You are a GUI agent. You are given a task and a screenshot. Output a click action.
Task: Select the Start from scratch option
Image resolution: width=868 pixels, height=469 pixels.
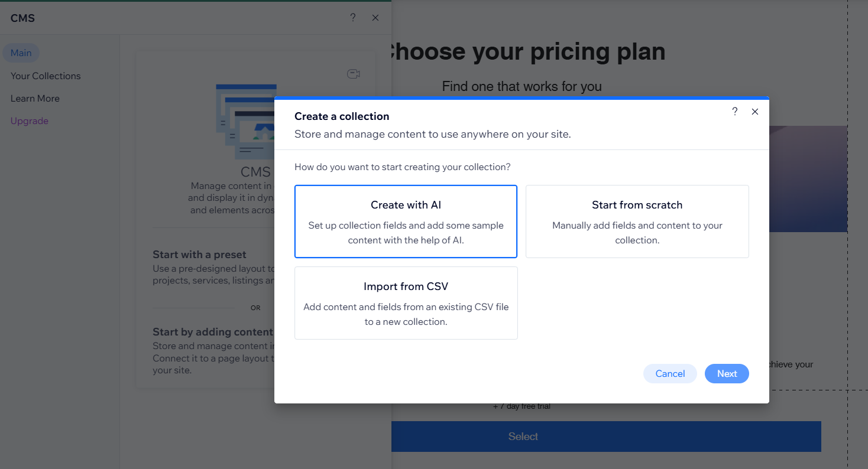coord(637,222)
